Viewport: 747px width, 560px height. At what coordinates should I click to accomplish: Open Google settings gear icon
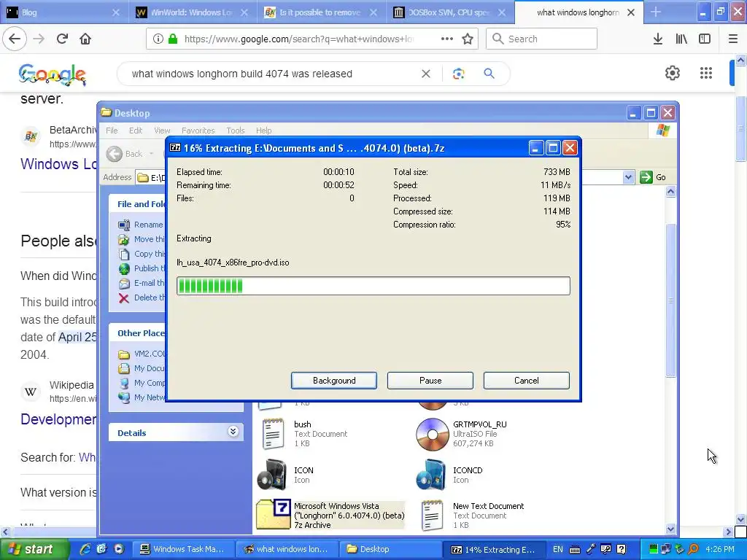[x=672, y=73]
